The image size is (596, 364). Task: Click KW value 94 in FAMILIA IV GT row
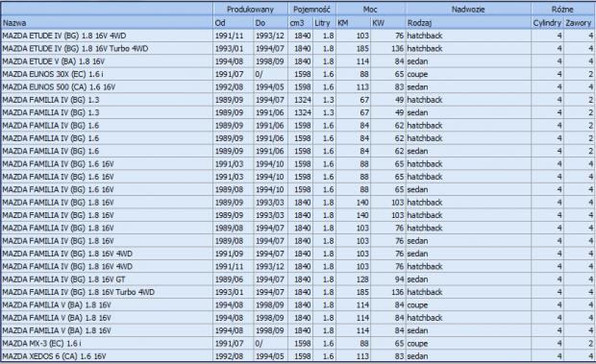tap(399, 279)
